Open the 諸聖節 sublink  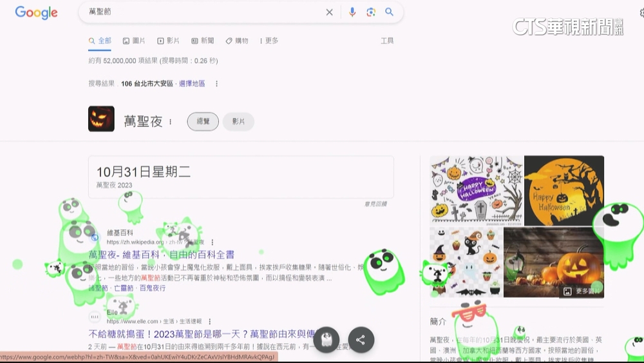pyautogui.click(x=98, y=288)
